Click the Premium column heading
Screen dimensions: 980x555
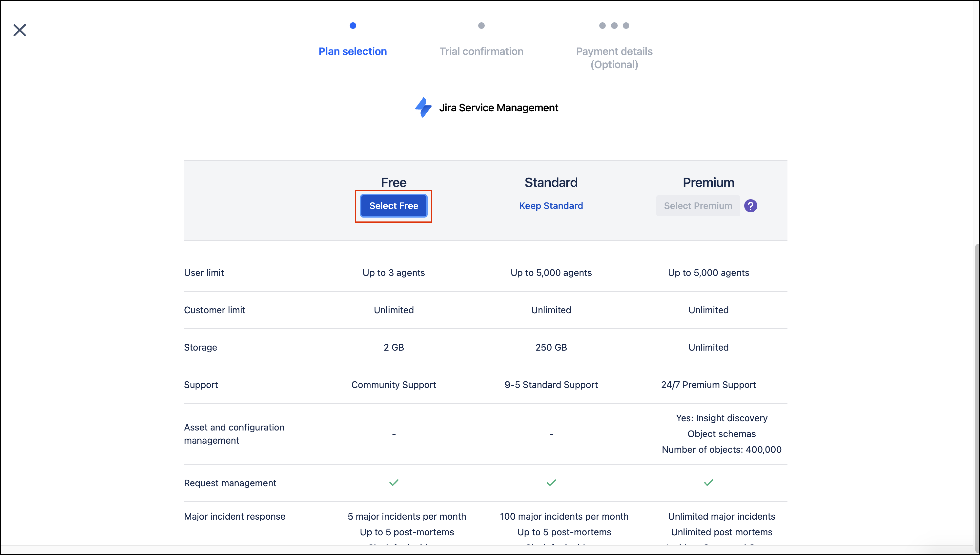pos(708,183)
